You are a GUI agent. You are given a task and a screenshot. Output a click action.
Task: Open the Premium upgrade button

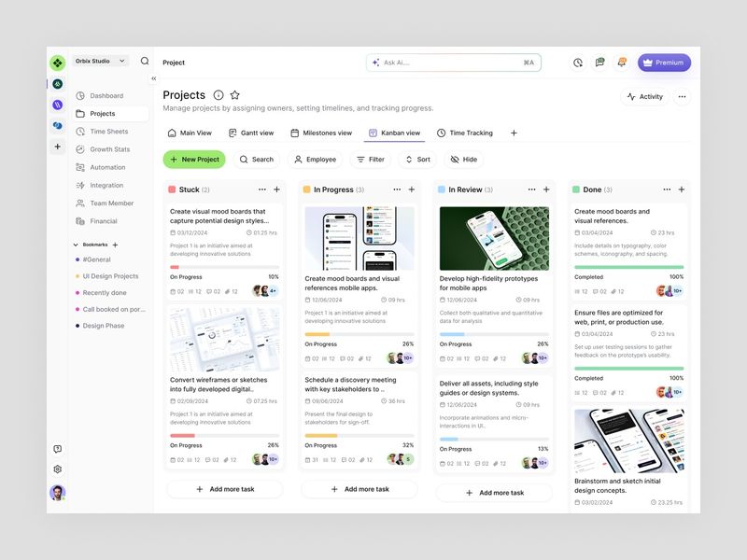[663, 62]
